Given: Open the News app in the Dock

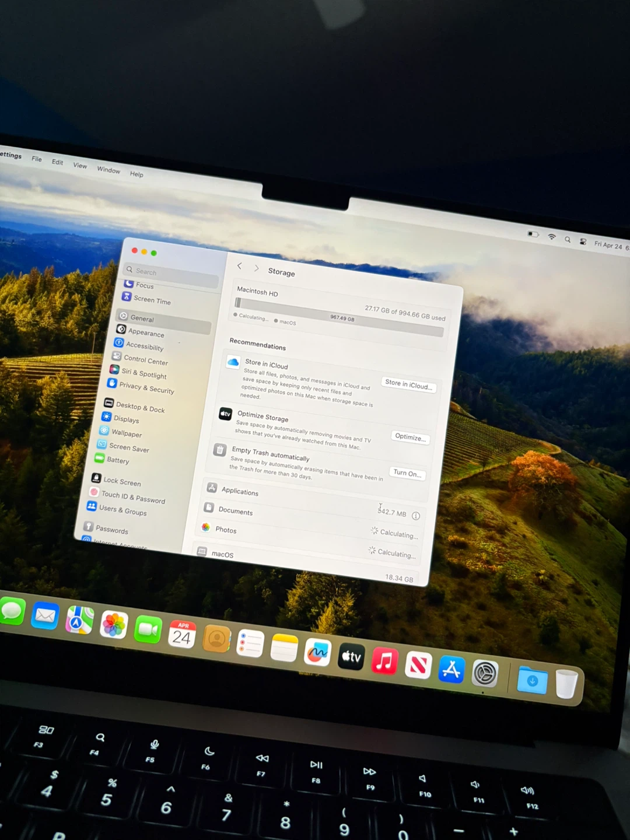Looking at the screenshot, I should [x=418, y=666].
